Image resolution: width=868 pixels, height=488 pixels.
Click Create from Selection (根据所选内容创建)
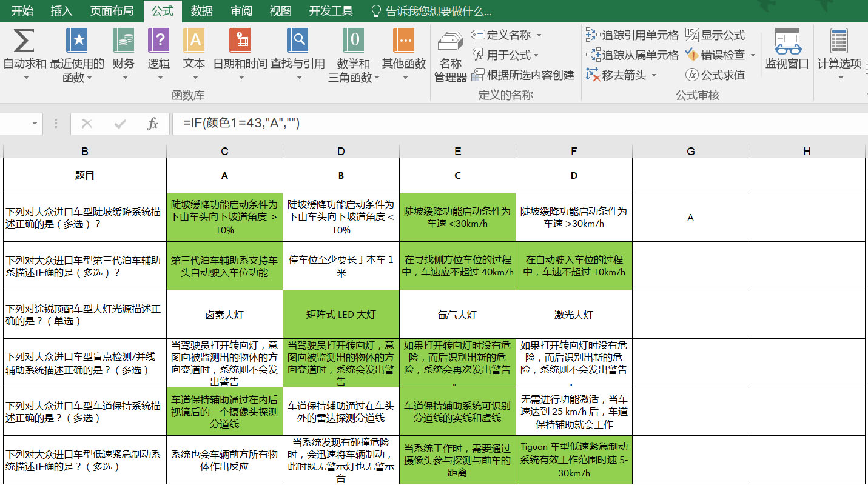[x=530, y=75]
